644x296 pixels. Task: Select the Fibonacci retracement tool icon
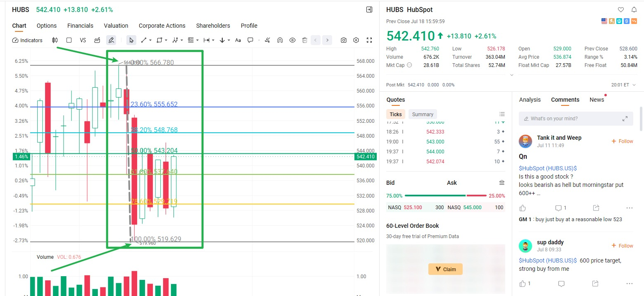point(191,40)
